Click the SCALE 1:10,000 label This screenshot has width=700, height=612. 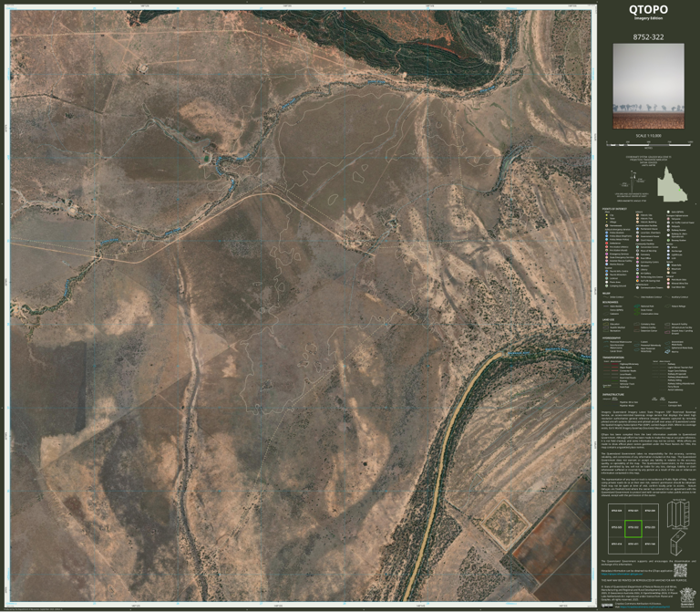pos(648,135)
